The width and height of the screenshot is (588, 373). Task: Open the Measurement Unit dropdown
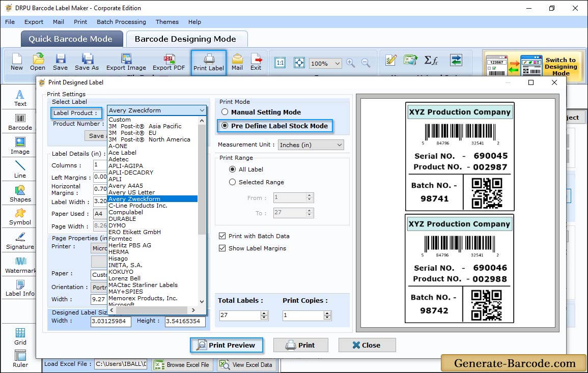point(311,145)
